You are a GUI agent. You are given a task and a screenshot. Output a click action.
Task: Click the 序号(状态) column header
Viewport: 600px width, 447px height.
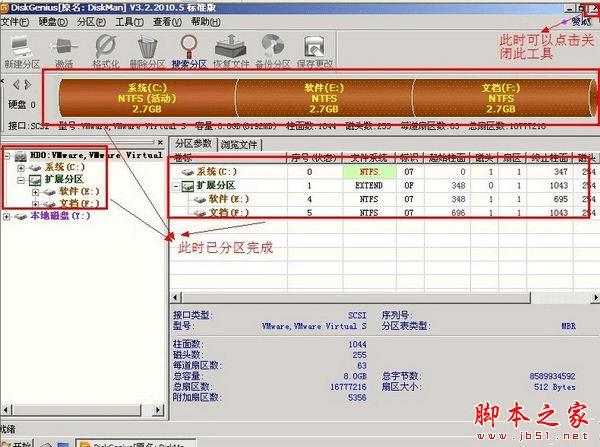[315, 158]
